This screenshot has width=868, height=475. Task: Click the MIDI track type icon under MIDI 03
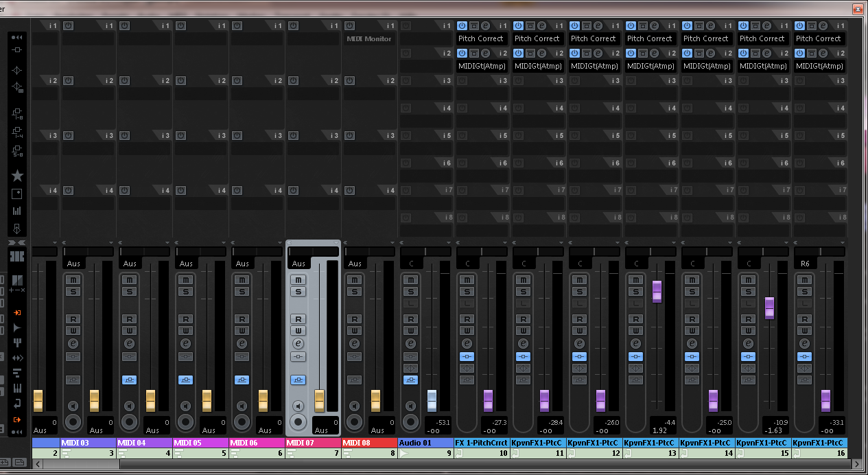66,453
